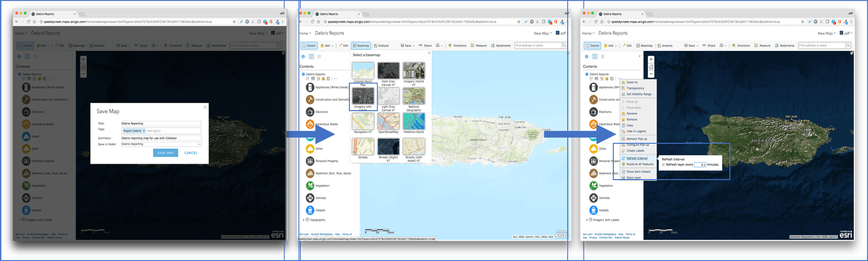Click the Appliances (White Goods) icon in the middle window
Image resolution: width=868 pixels, height=261 pixels.
[310, 87]
